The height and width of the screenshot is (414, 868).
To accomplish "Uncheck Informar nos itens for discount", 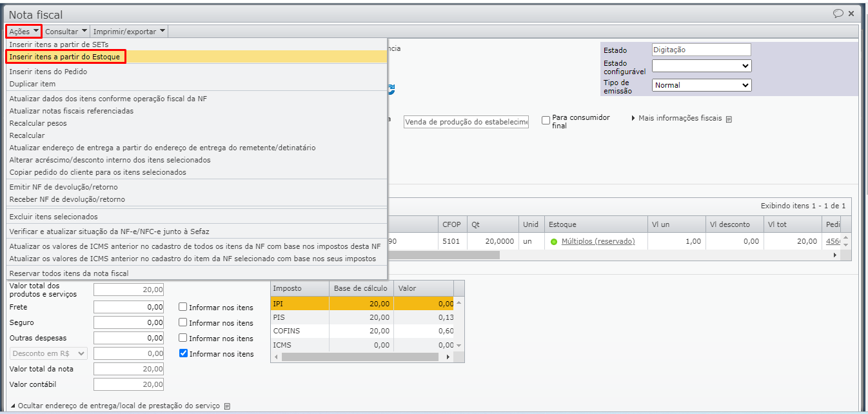I will coord(183,353).
